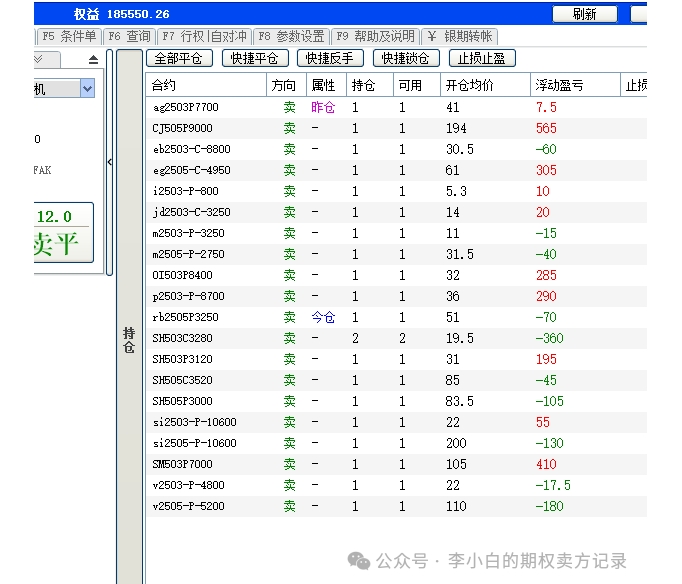Click the 全部平仓 button
The height and width of the screenshot is (584, 682).
[x=179, y=59]
